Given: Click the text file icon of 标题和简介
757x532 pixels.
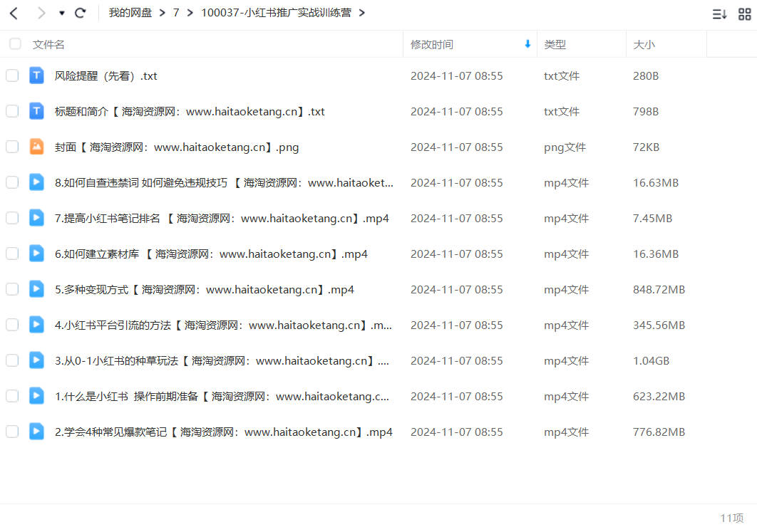Looking at the screenshot, I should pos(36,111).
